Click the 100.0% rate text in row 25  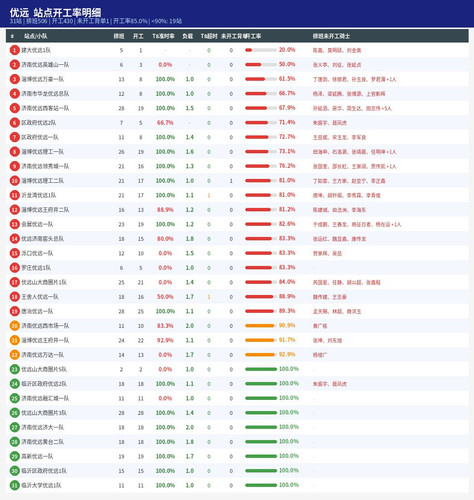(289, 398)
